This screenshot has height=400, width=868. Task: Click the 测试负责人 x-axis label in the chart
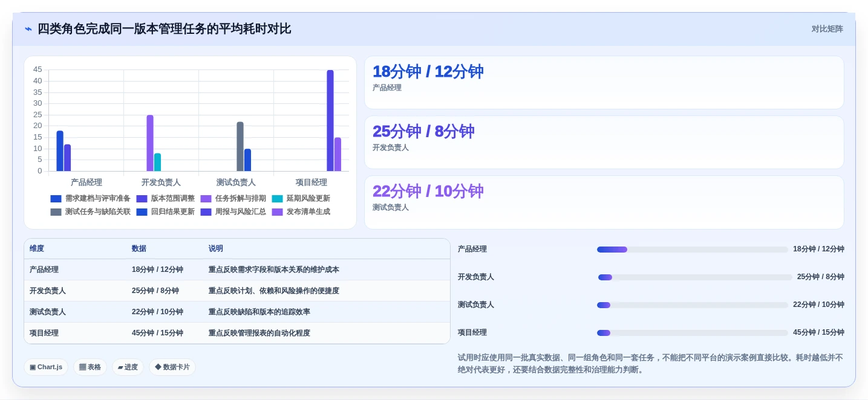coord(236,182)
